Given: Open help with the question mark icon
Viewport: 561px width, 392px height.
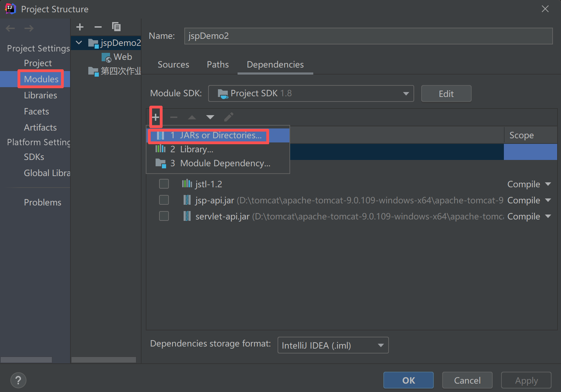Looking at the screenshot, I should point(18,380).
